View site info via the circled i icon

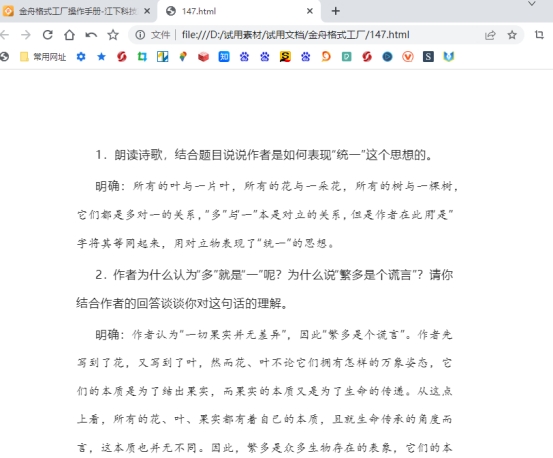tap(140, 35)
